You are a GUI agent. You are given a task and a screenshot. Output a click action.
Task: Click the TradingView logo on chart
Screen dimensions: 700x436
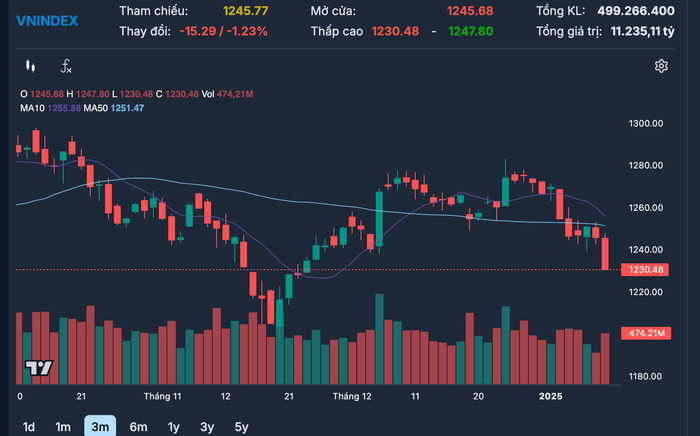(39, 368)
